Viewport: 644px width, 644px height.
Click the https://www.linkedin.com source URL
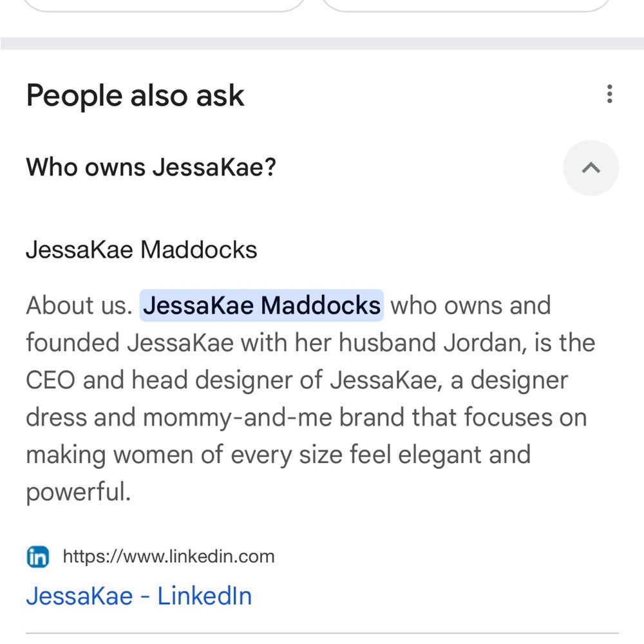click(x=168, y=556)
